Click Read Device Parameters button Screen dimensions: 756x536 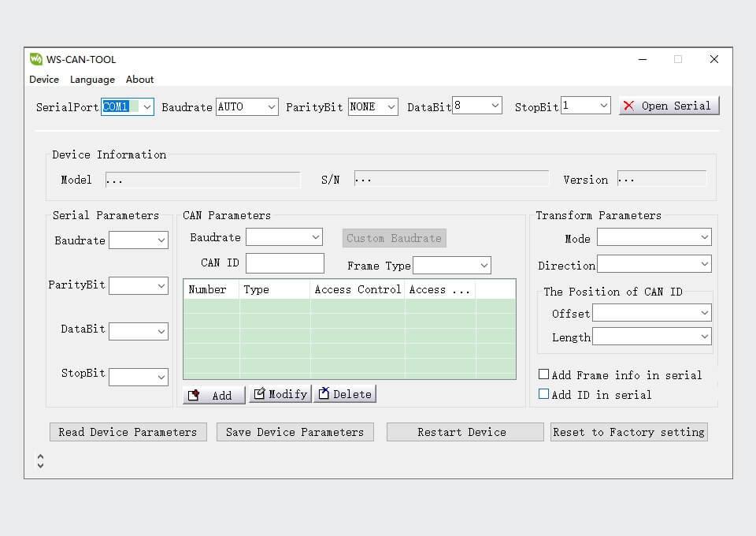(128, 432)
